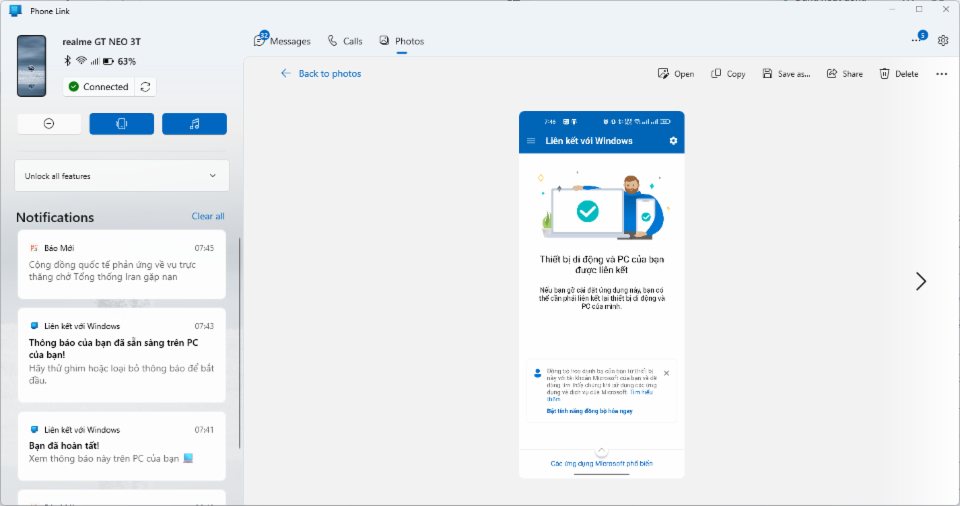Toggle Do Not Disturb on phone
The width and height of the screenshot is (960, 506).
(49, 124)
